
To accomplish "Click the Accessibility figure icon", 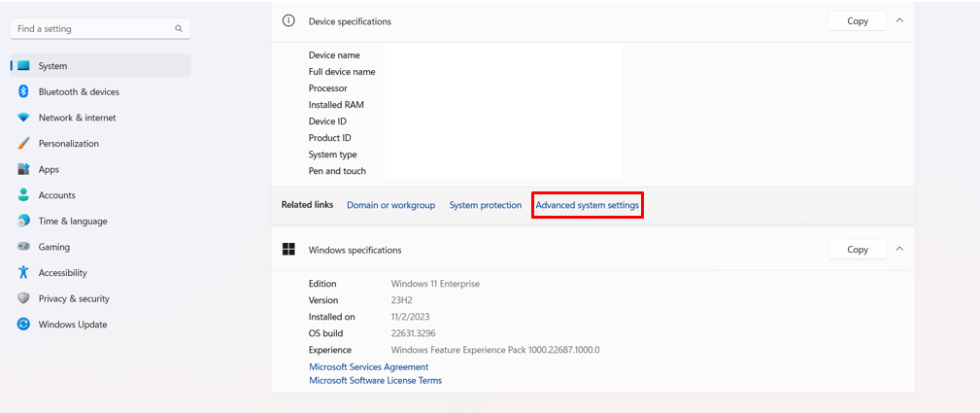I will (x=23, y=272).
